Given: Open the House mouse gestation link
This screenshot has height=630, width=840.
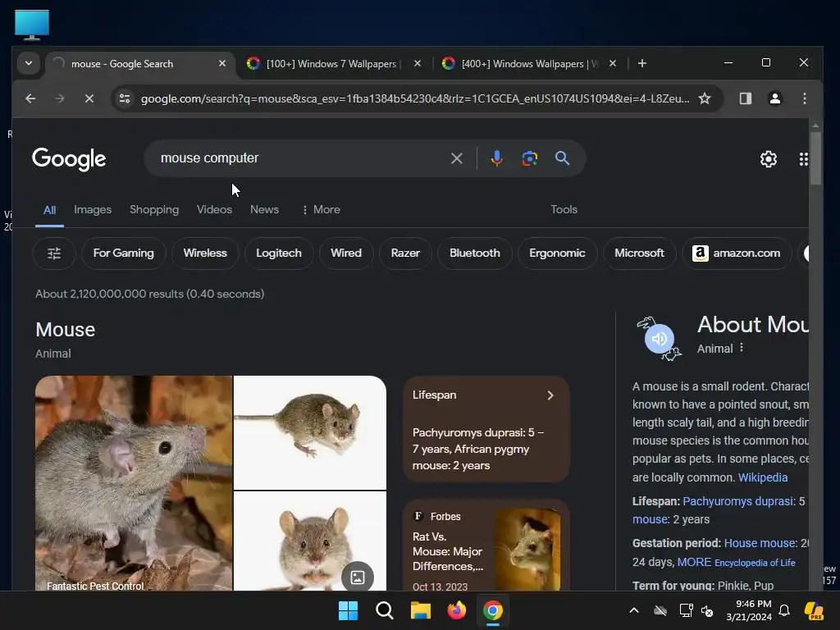Looking at the screenshot, I should point(760,543).
